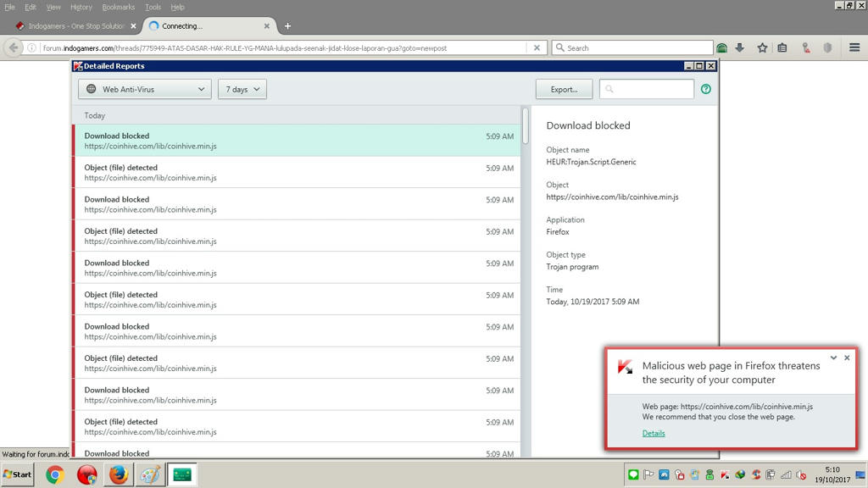The height and width of the screenshot is (488, 868).
Task: Open the File menu
Action: tap(10, 7)
